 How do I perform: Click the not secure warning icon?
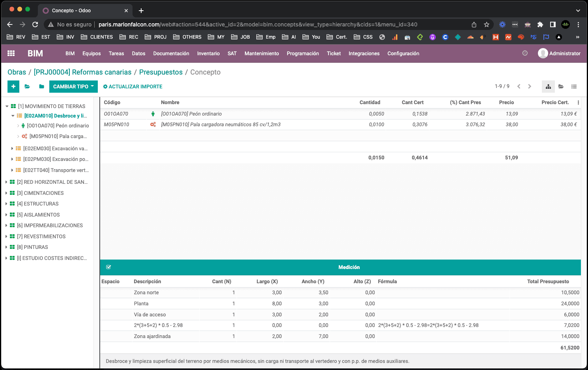[51, 24]
